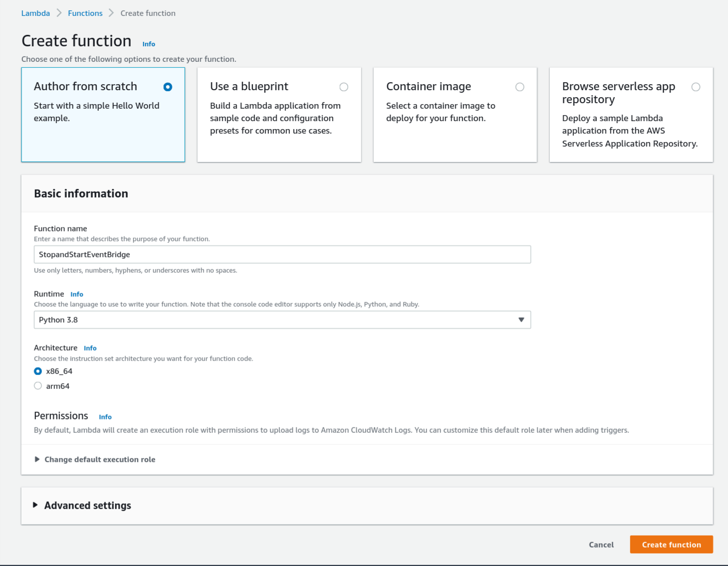
Task: Select the arm64 architecture radio button
Action: click(x=38, y=385)
